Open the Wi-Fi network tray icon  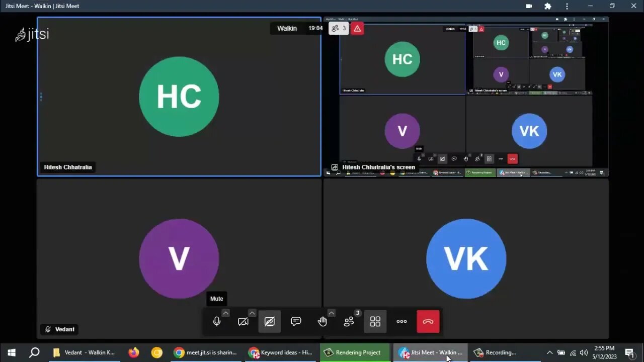tap(573, 352)
